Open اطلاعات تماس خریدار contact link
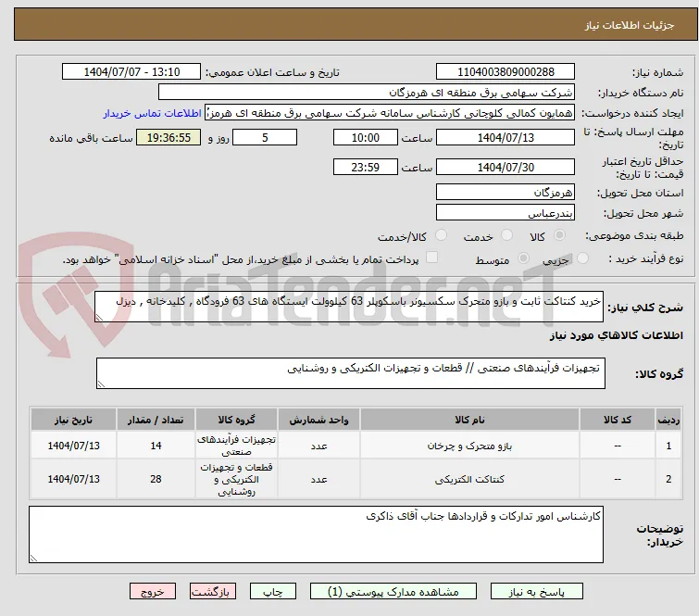The height and width of the screenshot is (616, 699). point(153,113)
